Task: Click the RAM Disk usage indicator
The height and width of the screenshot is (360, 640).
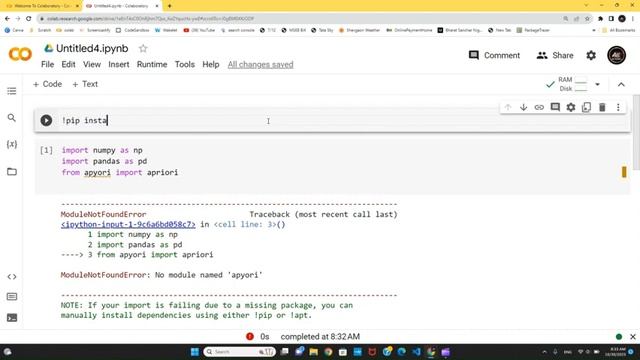Action: coord(573,84)
